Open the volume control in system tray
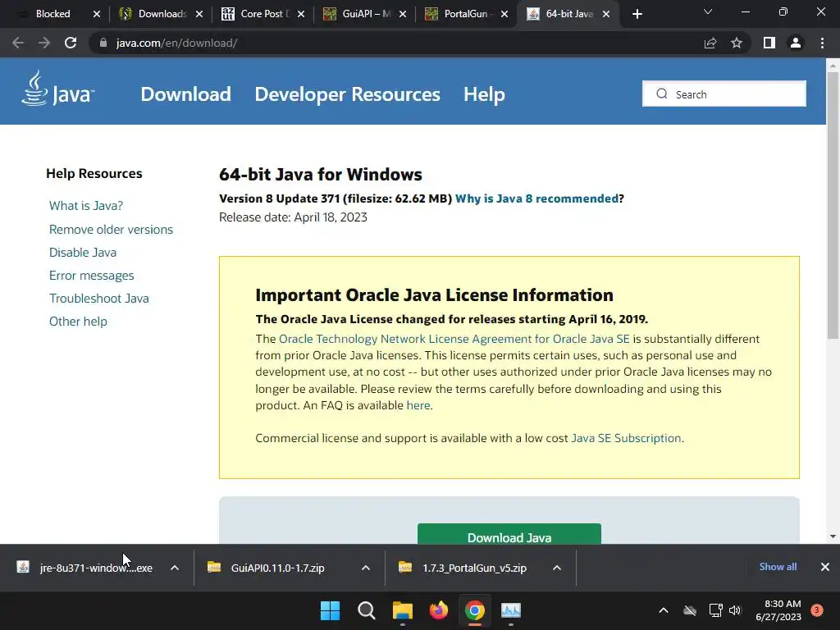Image resolution: width=840 pixels, height=630 pixels. (x=735, y=610)
